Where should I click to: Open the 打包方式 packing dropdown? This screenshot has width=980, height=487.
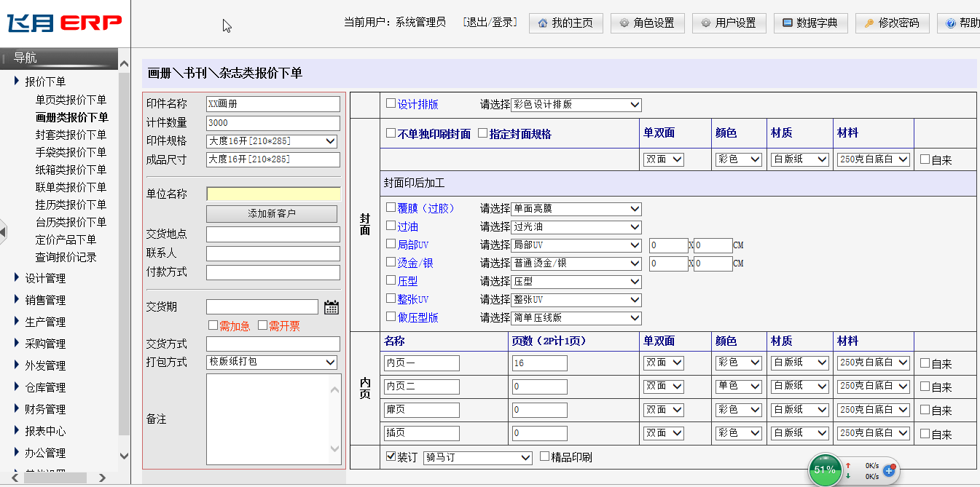point(273,362)
